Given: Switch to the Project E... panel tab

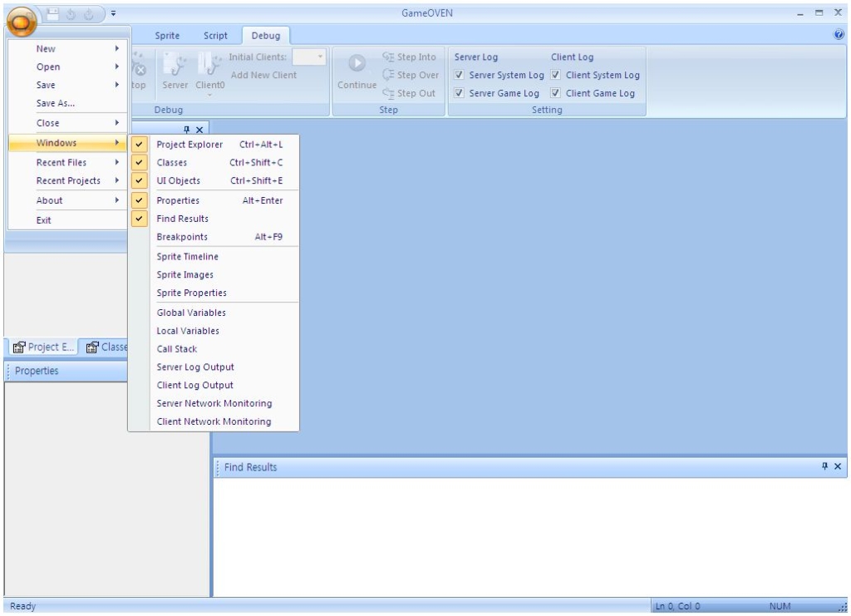Looking at the screenshot, I should [x=43, y=347].
